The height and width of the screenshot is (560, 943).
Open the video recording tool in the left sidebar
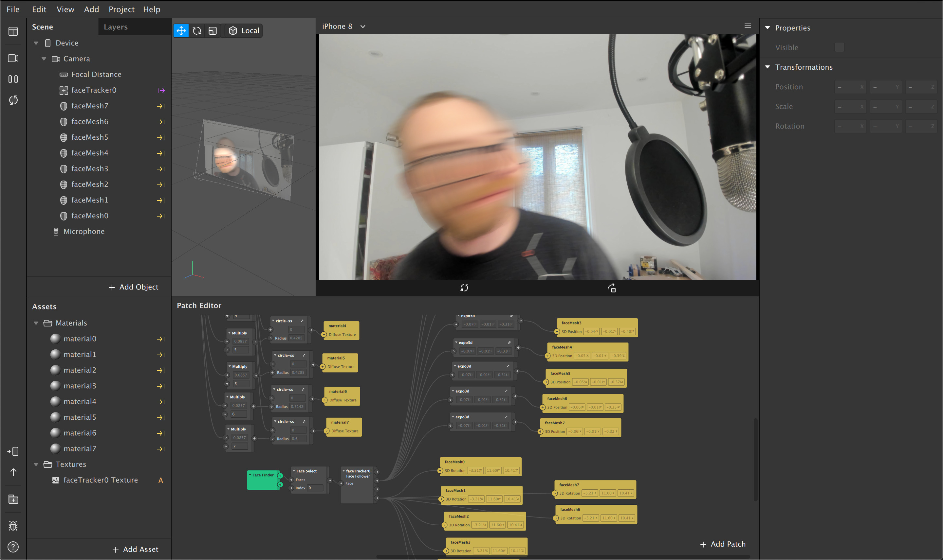coord(13,58)
